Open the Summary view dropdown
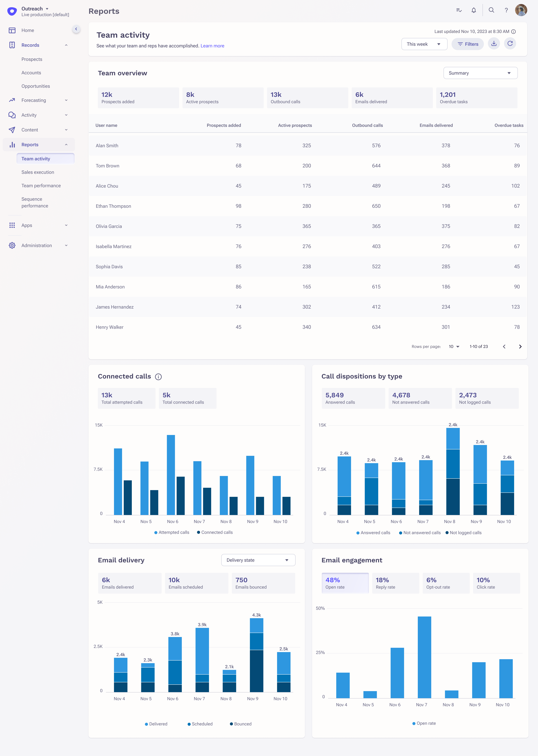 [x=480, y=73]
